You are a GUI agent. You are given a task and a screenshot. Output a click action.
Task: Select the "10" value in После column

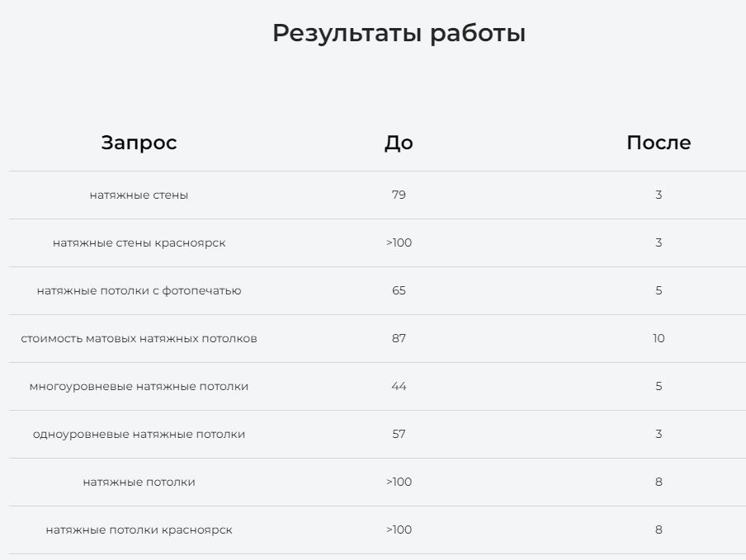click(x=658, y=339)
